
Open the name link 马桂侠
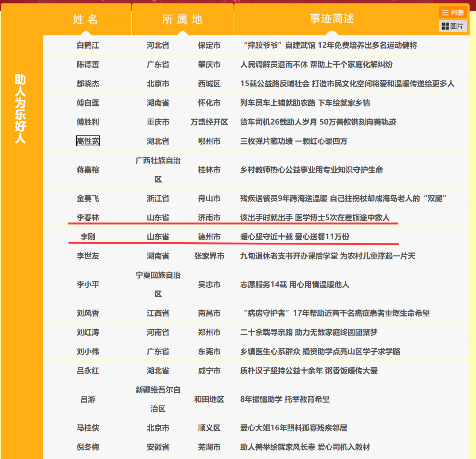[x=88, y=428]
